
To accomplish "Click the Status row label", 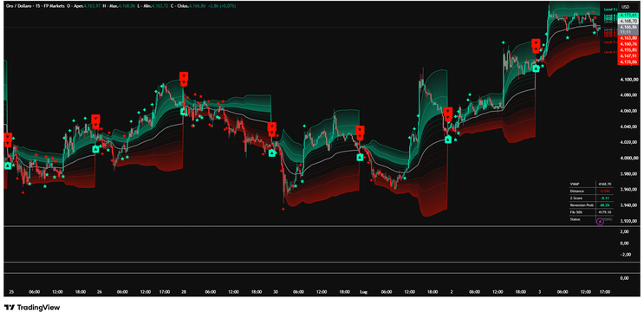I will [575, 219].
